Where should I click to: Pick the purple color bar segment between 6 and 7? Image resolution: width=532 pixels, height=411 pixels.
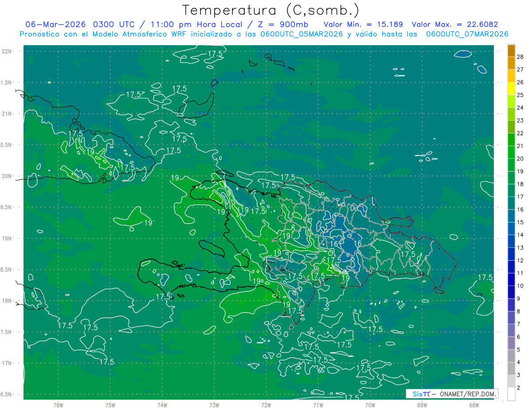click(x=511, y=330)
